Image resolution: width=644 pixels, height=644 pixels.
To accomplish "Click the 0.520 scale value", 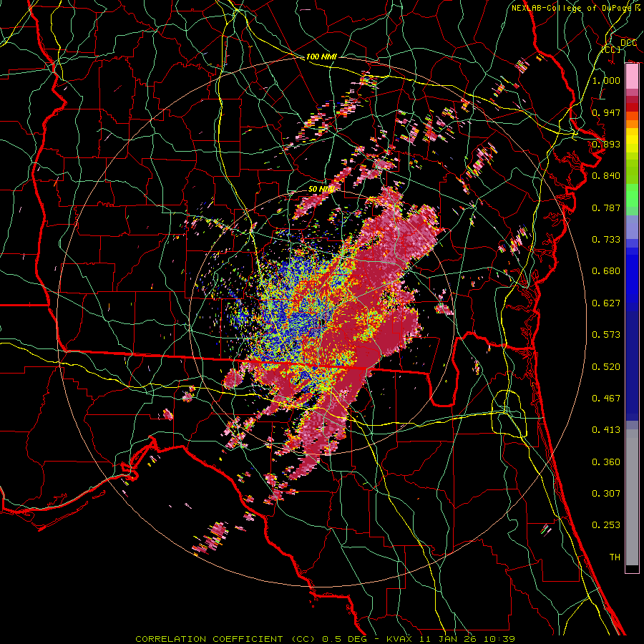I will point(606,367).
